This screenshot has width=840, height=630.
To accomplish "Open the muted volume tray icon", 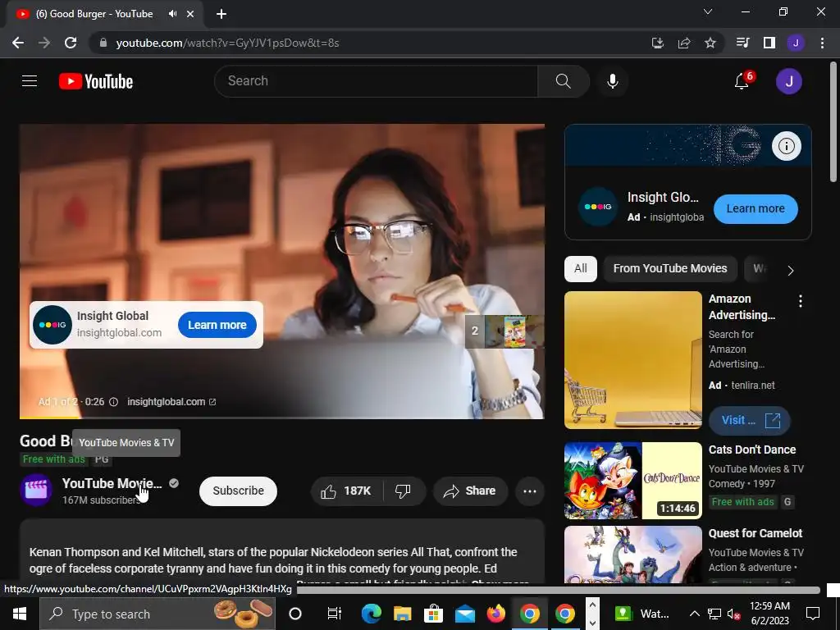I will pyautogui.click(x=733, y=614).
